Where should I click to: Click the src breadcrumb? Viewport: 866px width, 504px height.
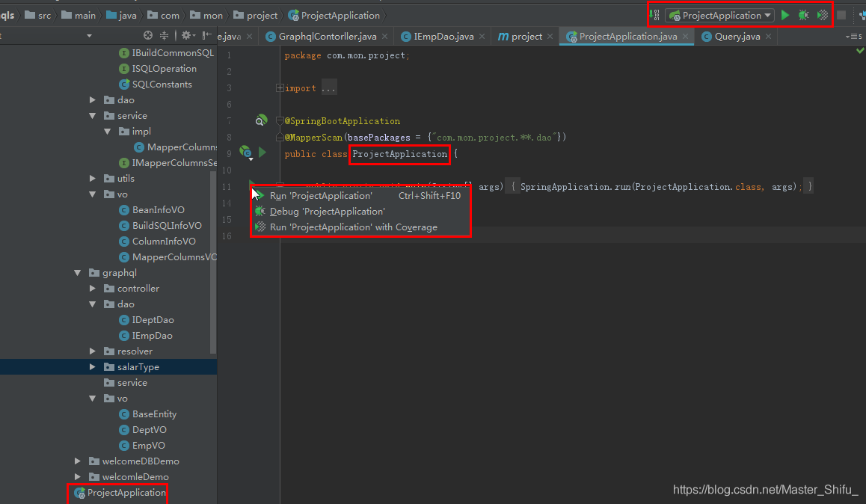coord(38,16)
